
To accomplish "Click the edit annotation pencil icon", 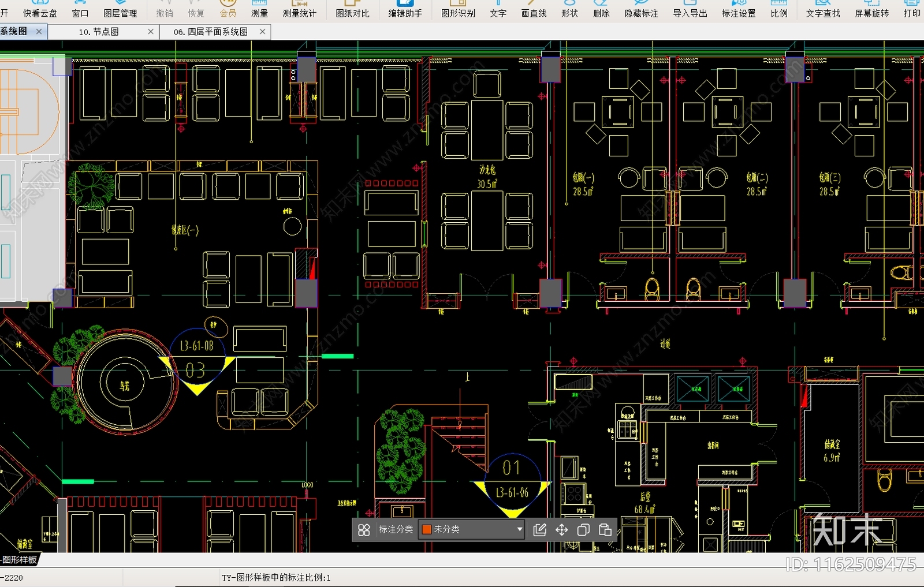I will pos(540,530).
